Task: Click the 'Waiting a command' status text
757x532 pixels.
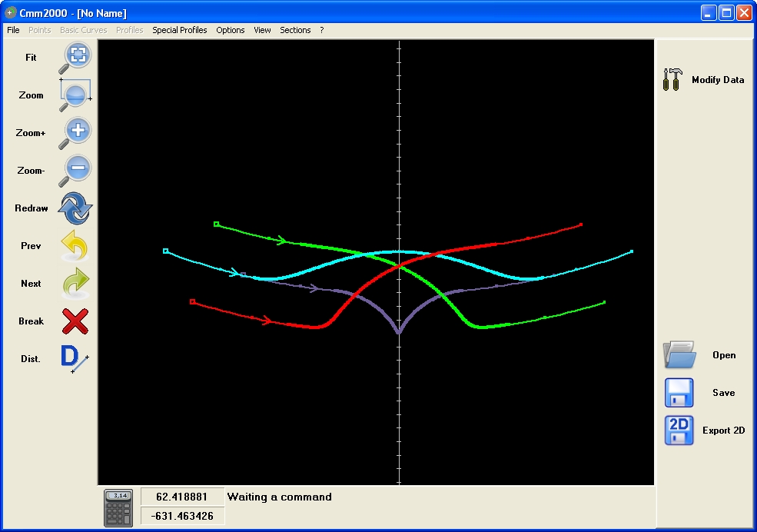Action: [x=280, y=497]
